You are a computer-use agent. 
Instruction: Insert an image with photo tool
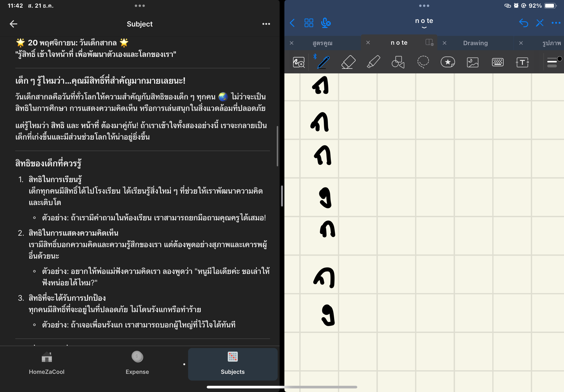click(472, 62)
